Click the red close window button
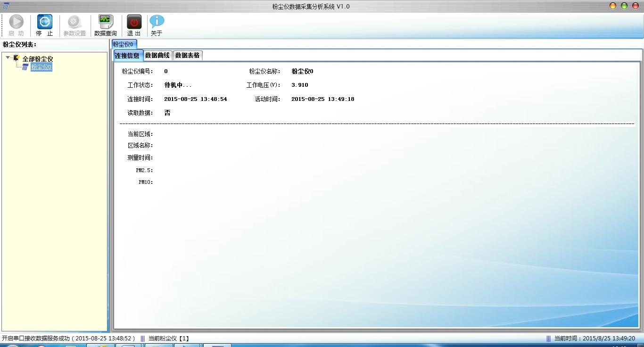The height and width of the screenshot is (347, 644). coord(635,6)
